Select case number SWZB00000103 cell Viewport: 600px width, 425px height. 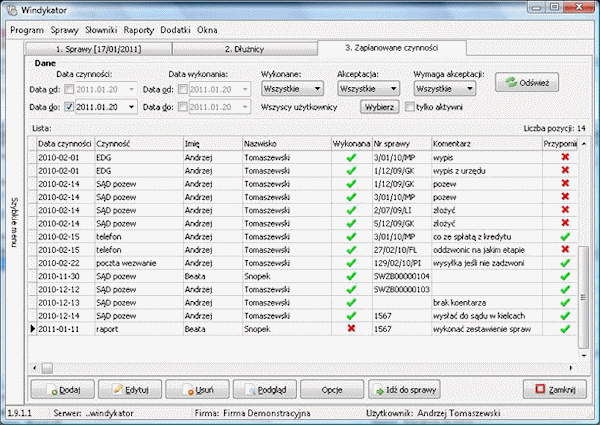401,289
